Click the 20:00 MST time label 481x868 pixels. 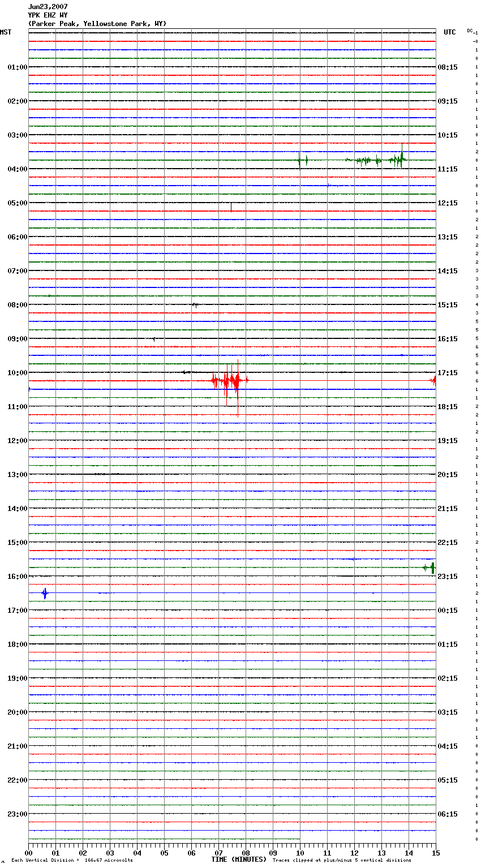[x=18, y=712]
